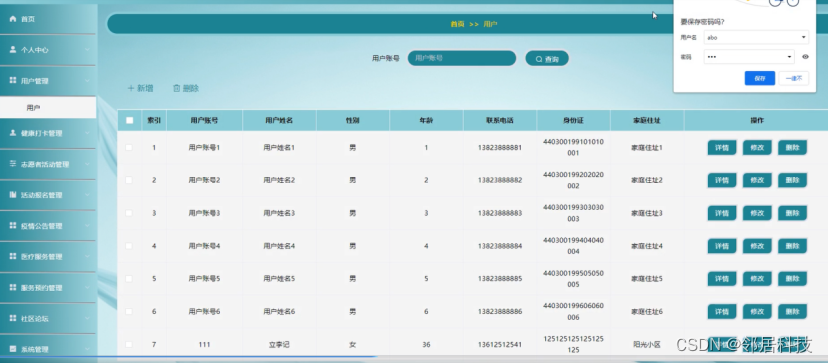Image resolution: width=828 pixels, height=363 pixels.
Task: Check the checkbox for row 用户账号5
Action: [129, 278]
